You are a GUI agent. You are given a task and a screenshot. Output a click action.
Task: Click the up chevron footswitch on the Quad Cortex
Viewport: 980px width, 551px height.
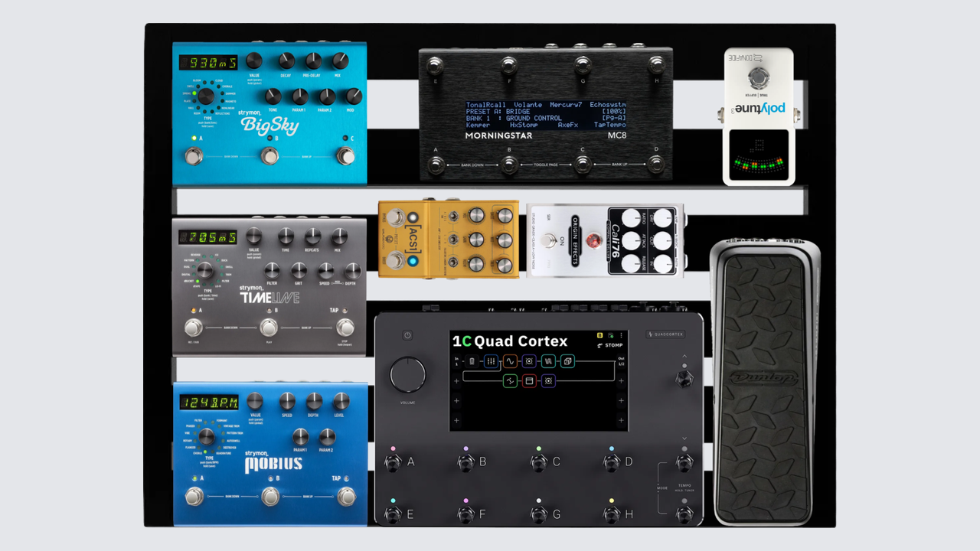684,377
